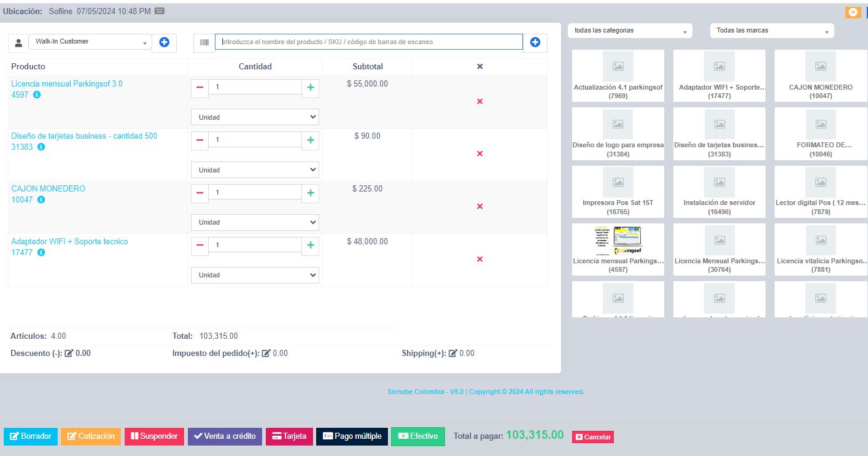
Task: Open the Todas las marcas dropdown
Action: (772, 31)
